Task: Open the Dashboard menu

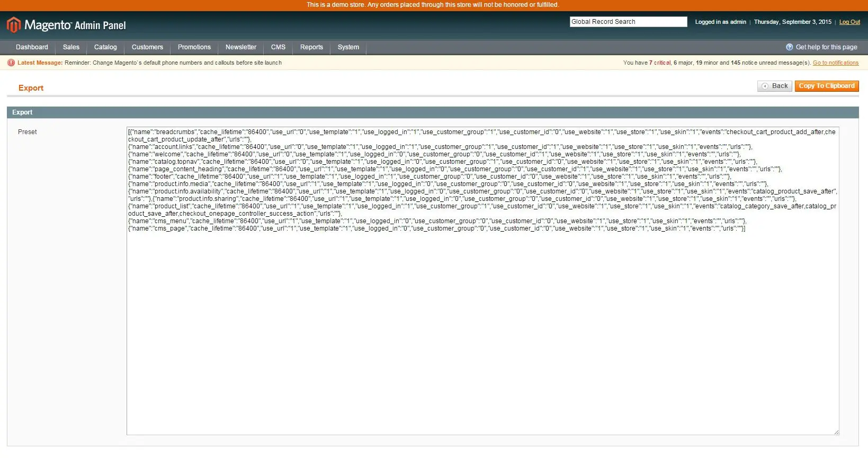Action: tap(32, 47)
